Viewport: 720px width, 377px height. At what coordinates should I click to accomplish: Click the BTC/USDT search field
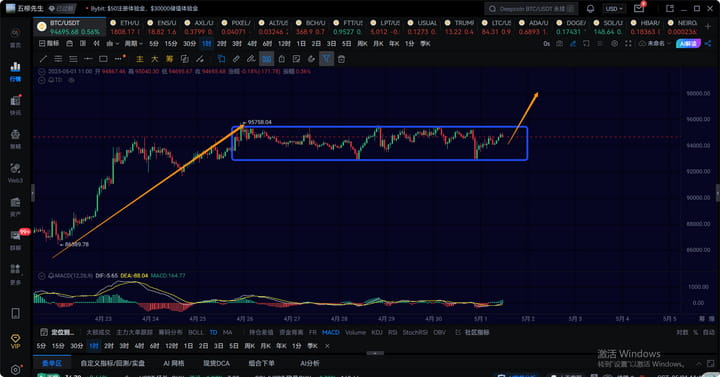point(531,9)
